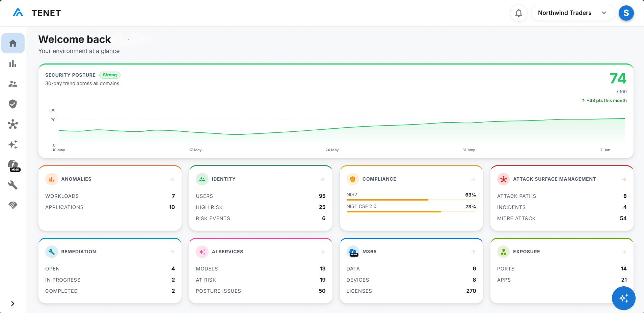Click the NIS2 compliance progress bar
Viewport: 644px width, 313px height.
click(x=411, y=200)
